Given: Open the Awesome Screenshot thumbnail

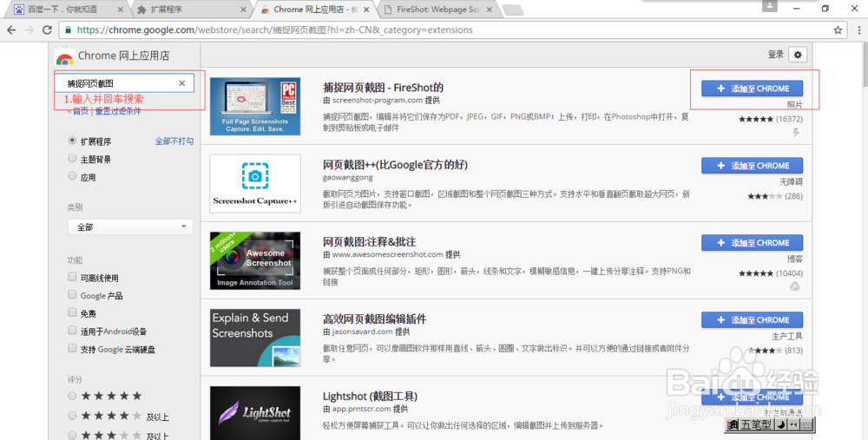Looking at the screenshot, I should click(255, 260).
